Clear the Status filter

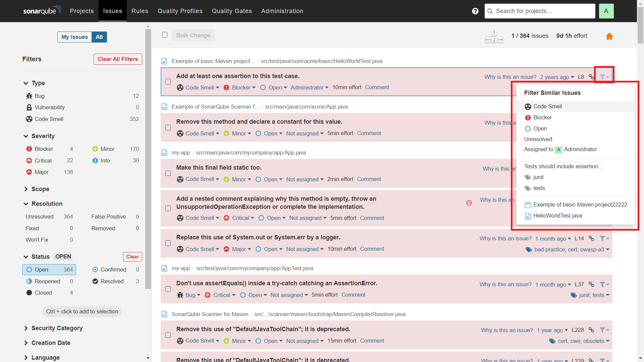pos(132,257)
